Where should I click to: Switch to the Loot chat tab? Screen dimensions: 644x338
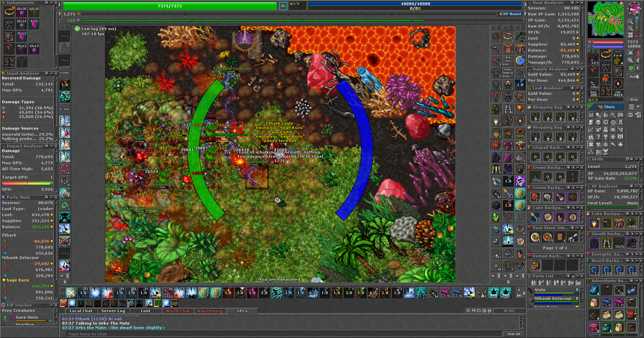click(146, 311)
